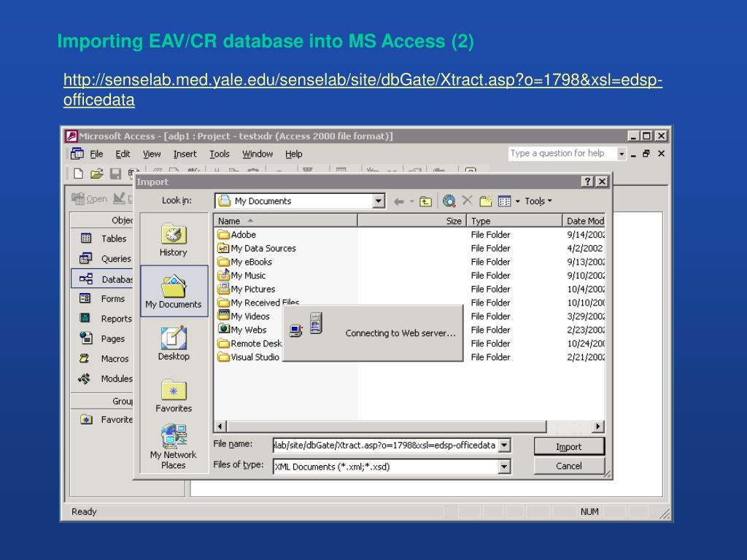Open the Insert menu
The height and width of the screenshot is (560, 747).
185,154
